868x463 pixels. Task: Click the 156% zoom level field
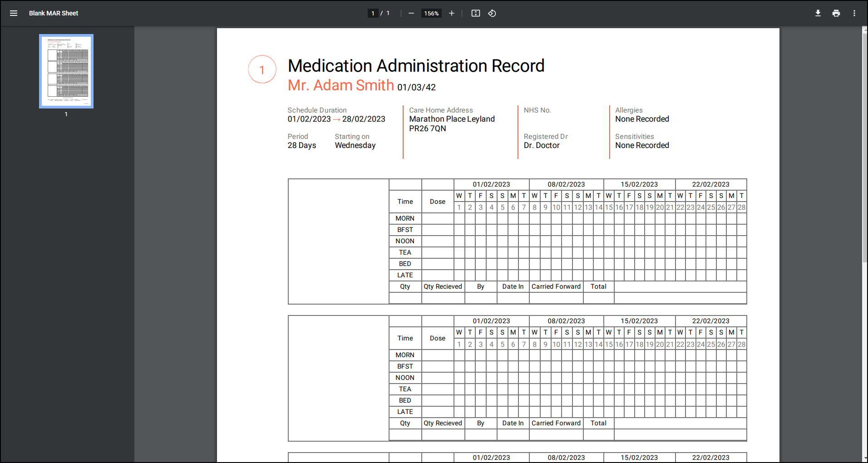431,13
